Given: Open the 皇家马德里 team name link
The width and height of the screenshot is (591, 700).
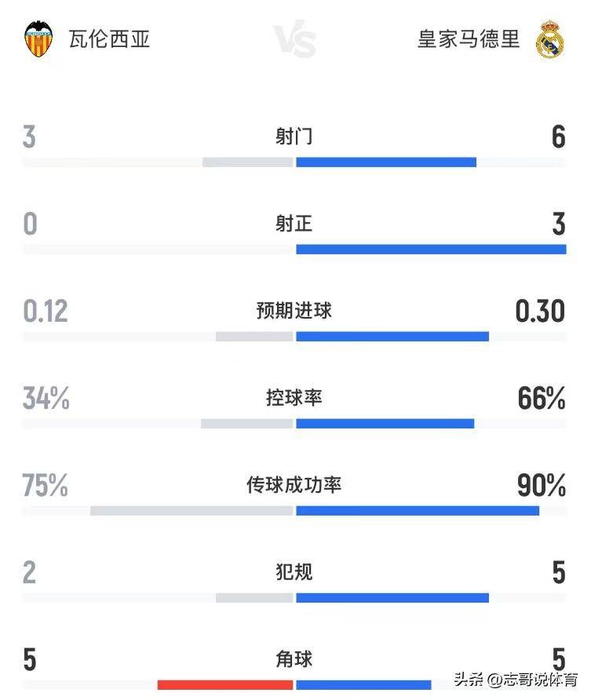Looking at the screenshot, I should pos(469,39).
